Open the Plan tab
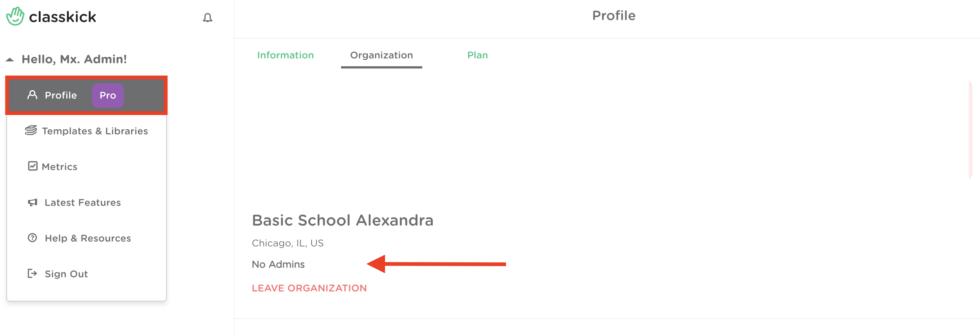Viewport: 980px width, 335px height. pyautogui.click(x=477, y=55)
